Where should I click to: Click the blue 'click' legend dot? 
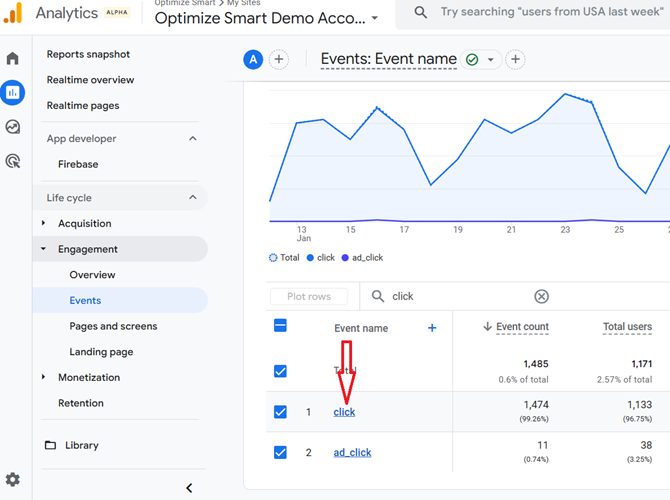310,258
